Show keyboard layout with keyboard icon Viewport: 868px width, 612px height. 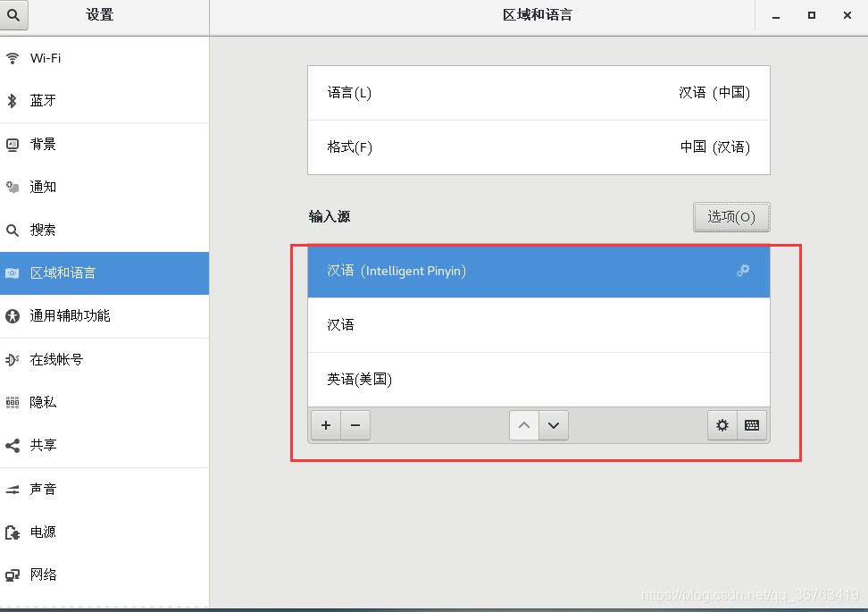pos(751,425)
